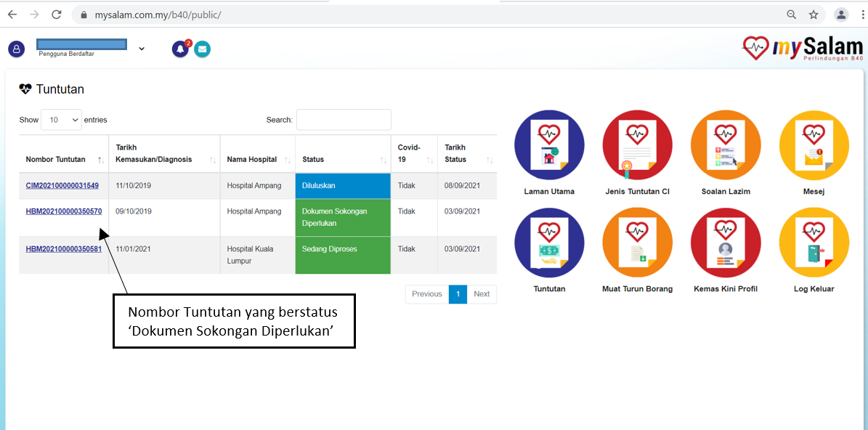Open claim HBM202100000350570
This screenshot has width=868, height=430.
coord(65,211)
